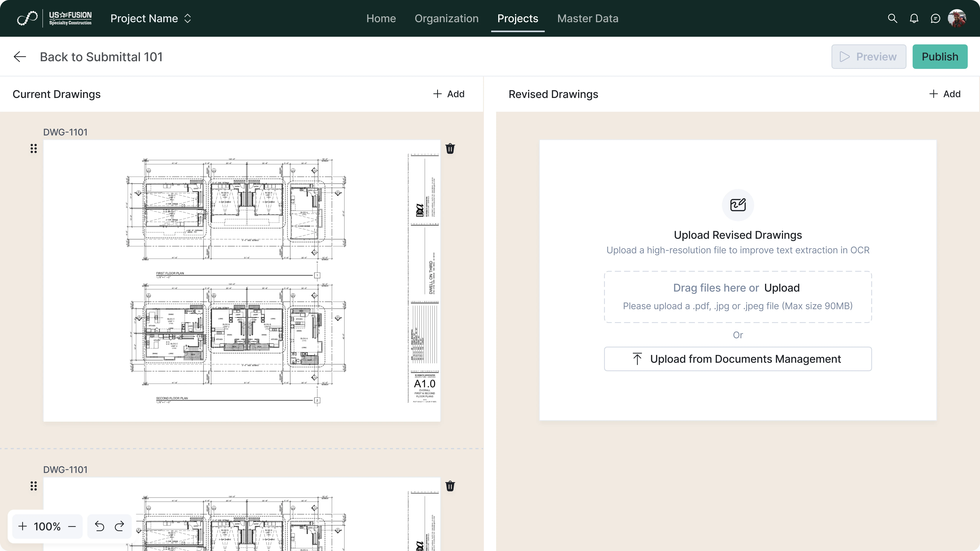
Task: Delete the second DWG-1101 drawing via trash icon
Action: click(450, 486)
